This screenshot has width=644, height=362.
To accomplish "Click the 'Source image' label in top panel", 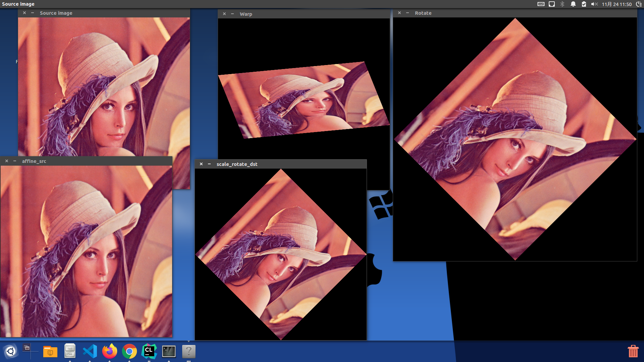I will click(x=18, y=4).
